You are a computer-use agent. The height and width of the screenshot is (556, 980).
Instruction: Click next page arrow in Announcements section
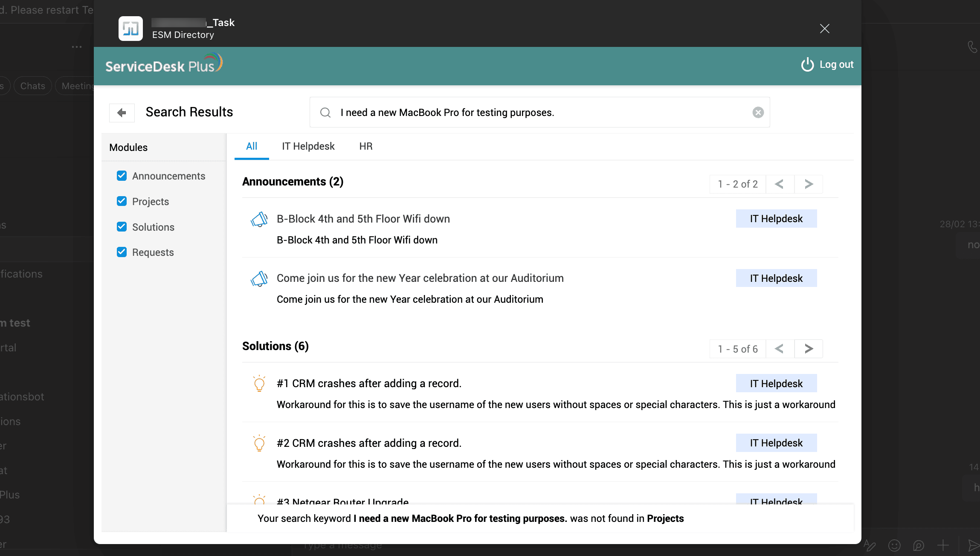tap(809, 184)
